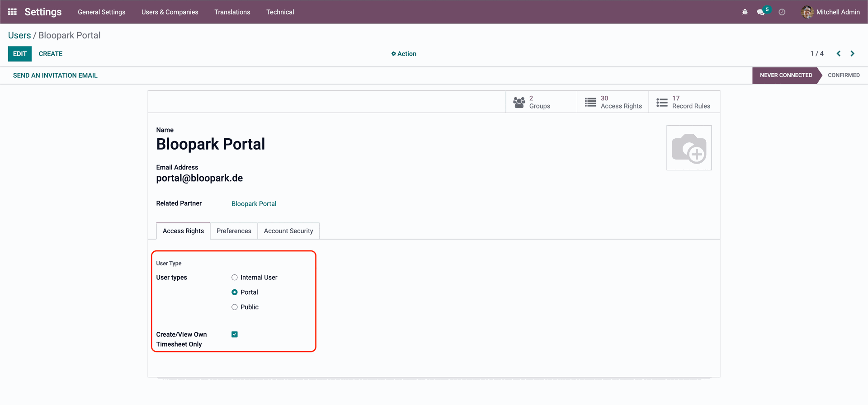This screenshot has width=868, height=405.
Task: Open Users & Companies menu
Action: click(170, 12)
